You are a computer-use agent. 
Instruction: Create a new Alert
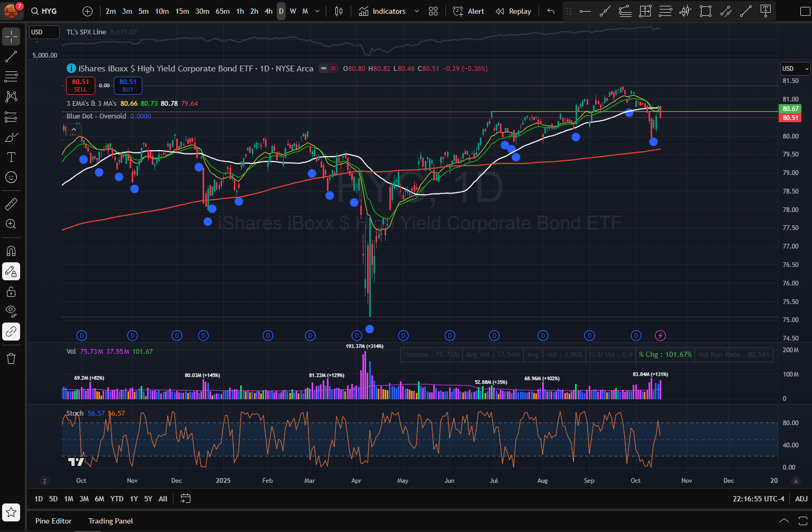tap(469, 11)
